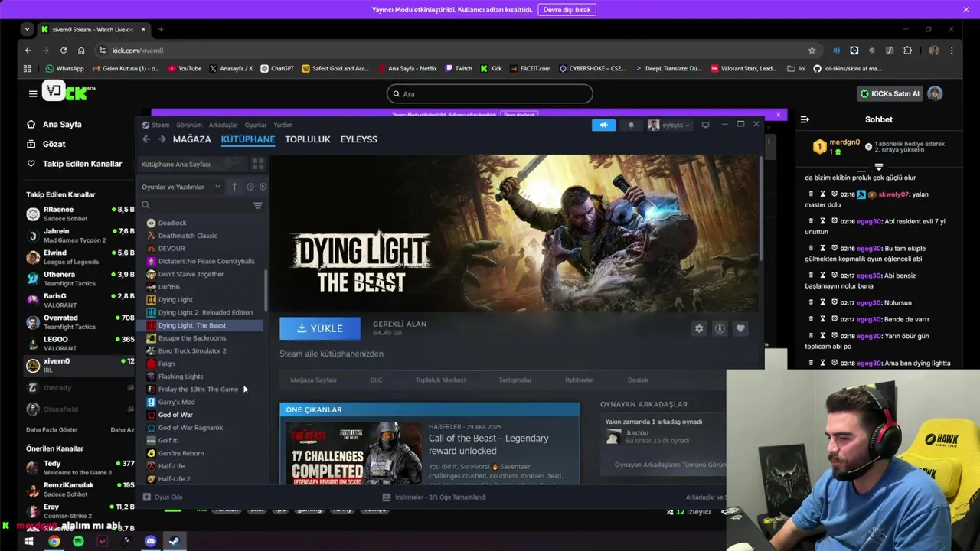Open Windows Start menu

click(29, 541)
